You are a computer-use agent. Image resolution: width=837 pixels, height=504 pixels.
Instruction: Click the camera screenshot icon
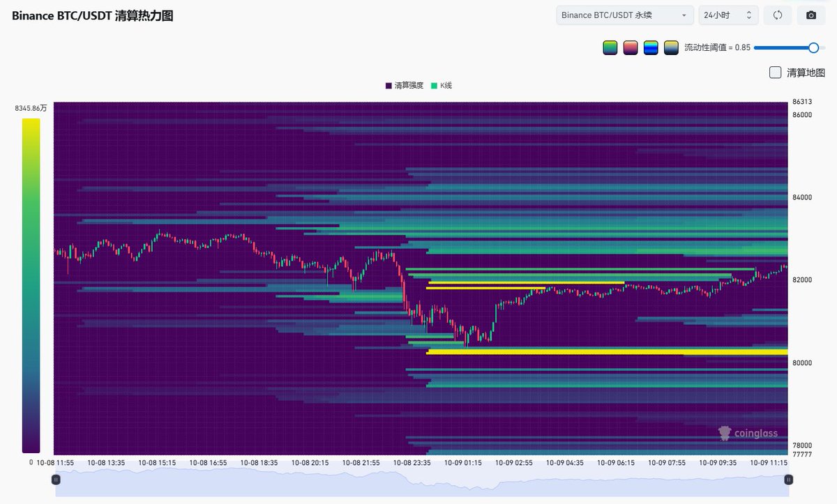(x=811, y=15)
